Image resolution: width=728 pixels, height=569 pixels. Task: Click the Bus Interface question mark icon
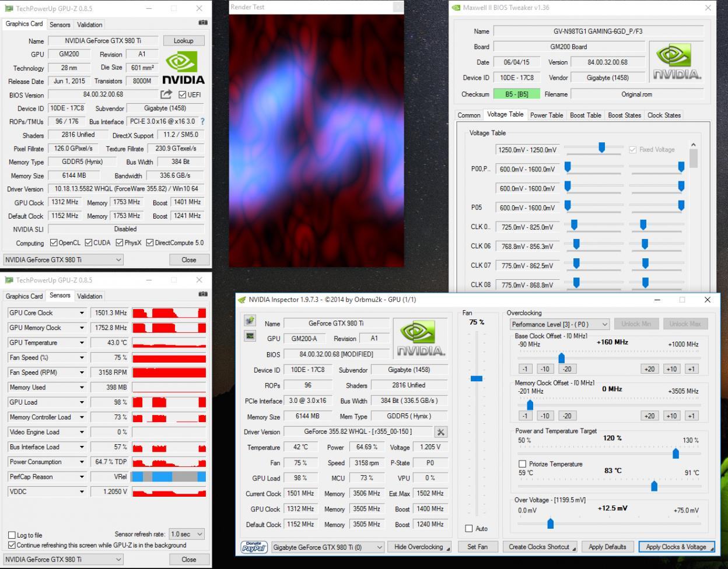pyautogui.click(x=202, y=121)
